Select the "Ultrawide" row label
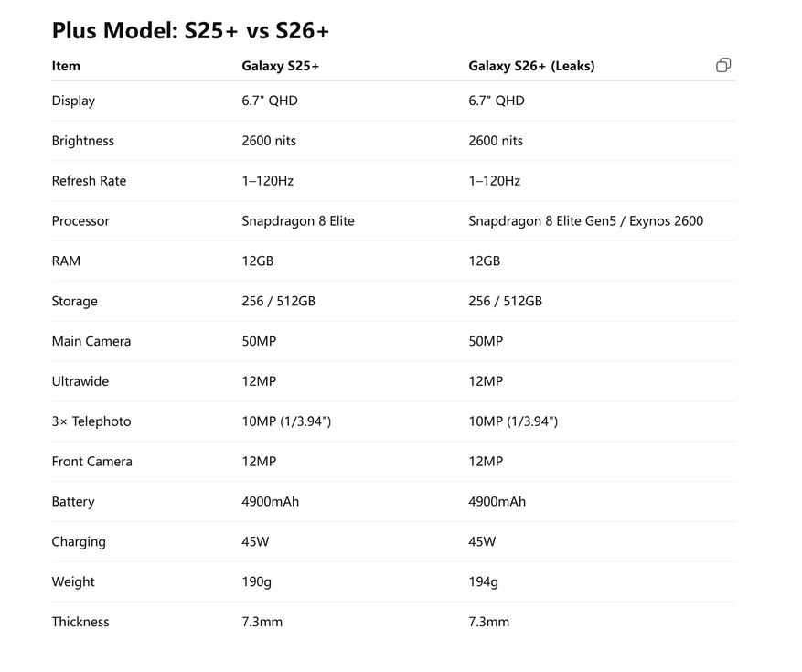The height and width of the screenshot is (672, 802). click(x=80, y=381)
